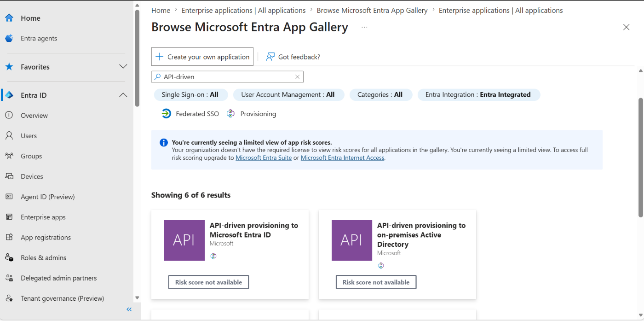The height and width of the screenshot is (321, 644).
Task: Click the blue info icon in the banner
Action: coord(164,142)
